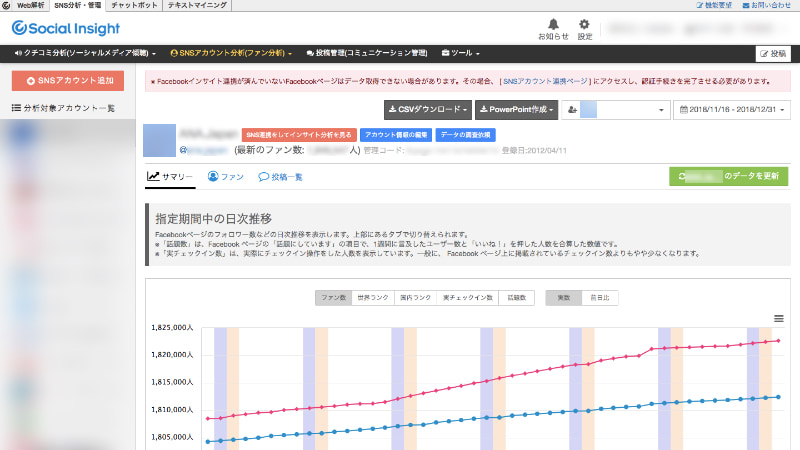The image size is (800, 450).
Task: Click the 投稿 button at top right
Action: [773, 54]
